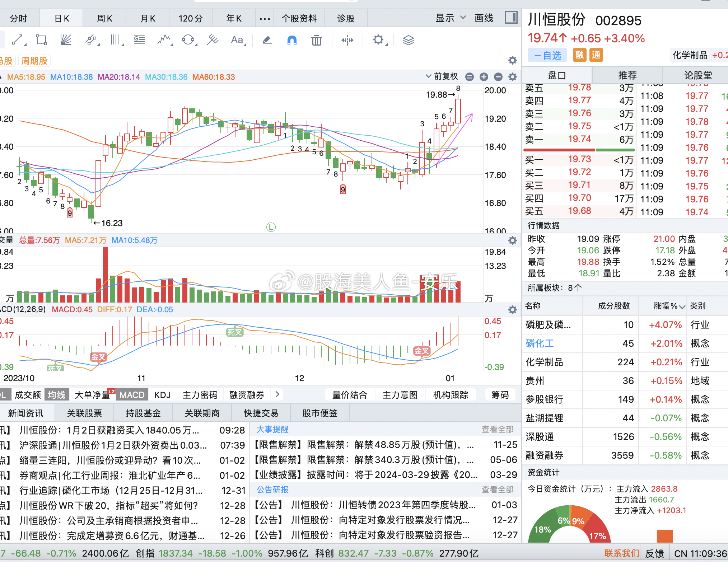Click the 画线 drawing button
This screenshot has width=728, height=562.
click(x=484, y=18)
